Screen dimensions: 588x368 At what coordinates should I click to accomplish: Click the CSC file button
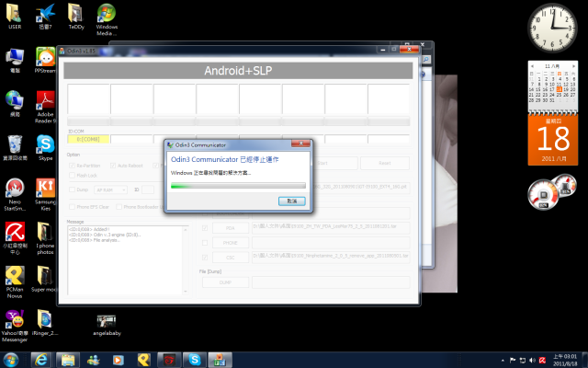tap(231, 258)
